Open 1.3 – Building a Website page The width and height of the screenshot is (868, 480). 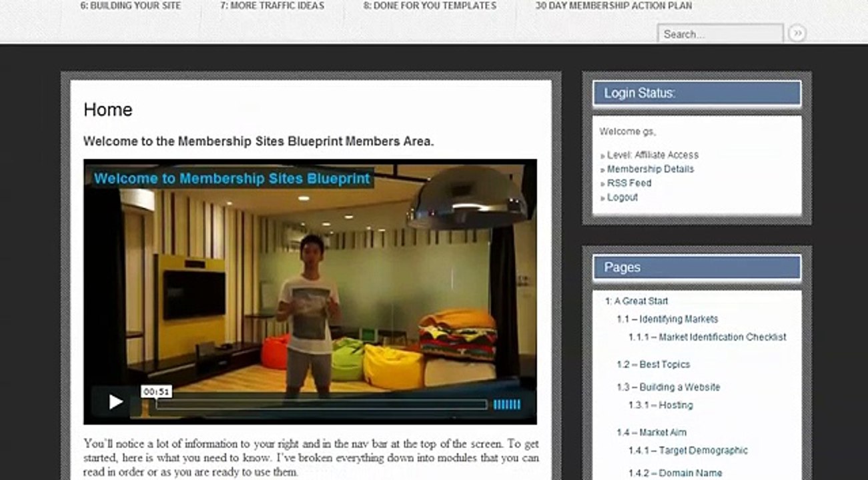(x=668, y=387)
